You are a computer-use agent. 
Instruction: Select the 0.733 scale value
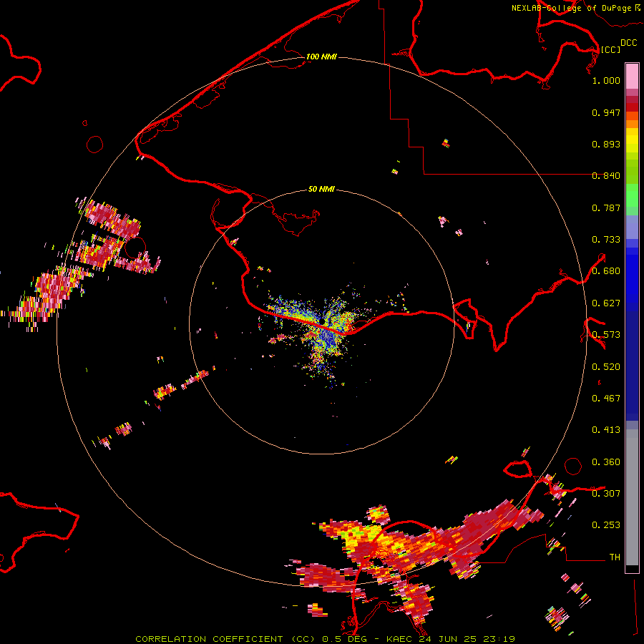[x=606, y=240]
